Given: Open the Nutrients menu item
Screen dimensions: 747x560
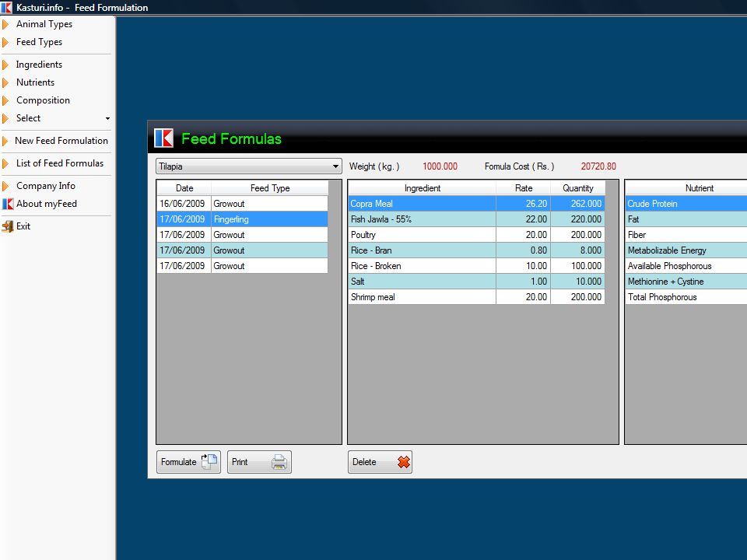Looking at the screenshot, I should [x=35, y=82].
